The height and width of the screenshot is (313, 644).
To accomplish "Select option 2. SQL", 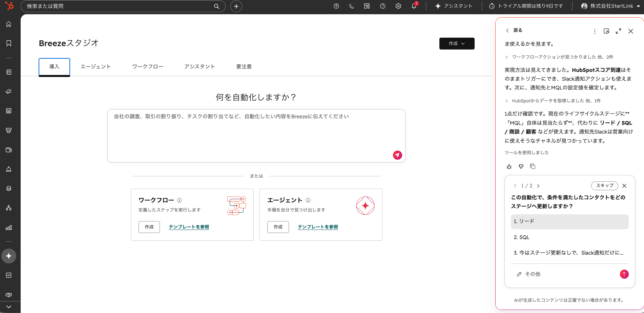I will 569,237.
